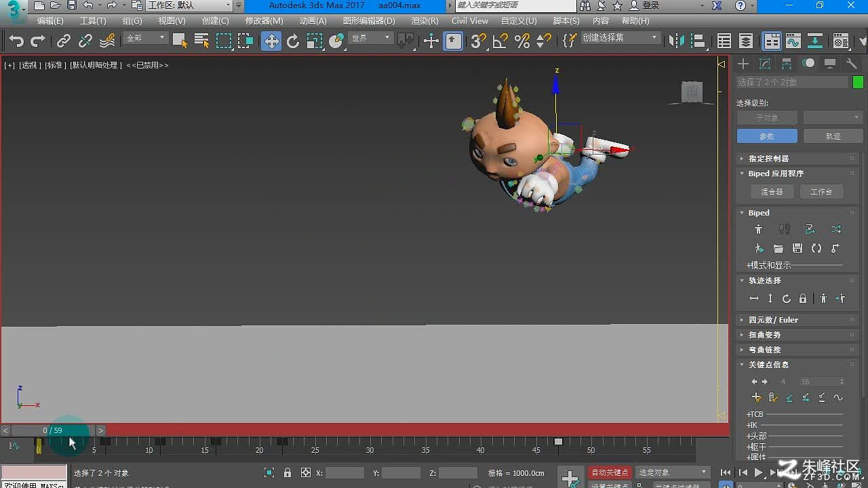The image size is (868, 488).
Task: Click the Select and Link chain icon
Action: click(64, 41)
